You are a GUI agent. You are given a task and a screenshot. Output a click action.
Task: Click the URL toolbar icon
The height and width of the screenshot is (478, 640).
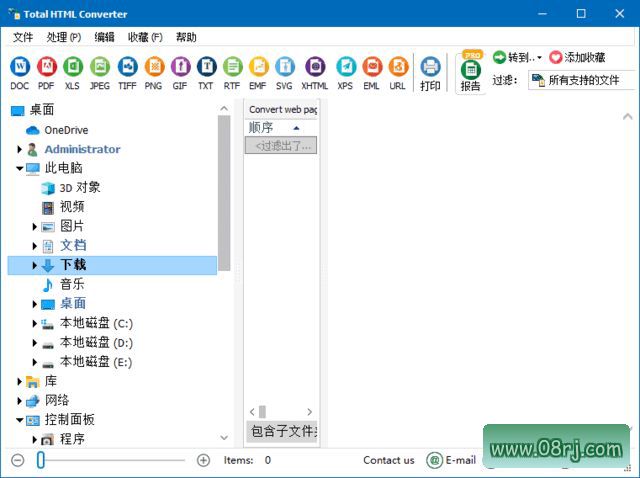point(398,73)
